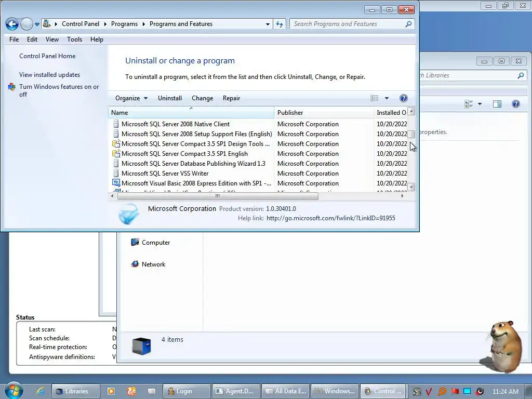Select Computer in Libraries navigation pane

[x=150, y=243]
